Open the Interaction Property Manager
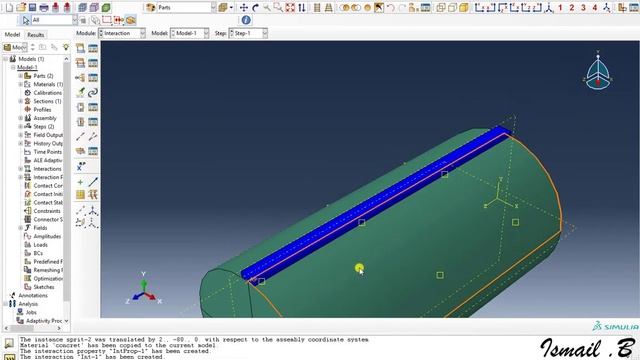 pyautogui.click(x=93, y=63)
